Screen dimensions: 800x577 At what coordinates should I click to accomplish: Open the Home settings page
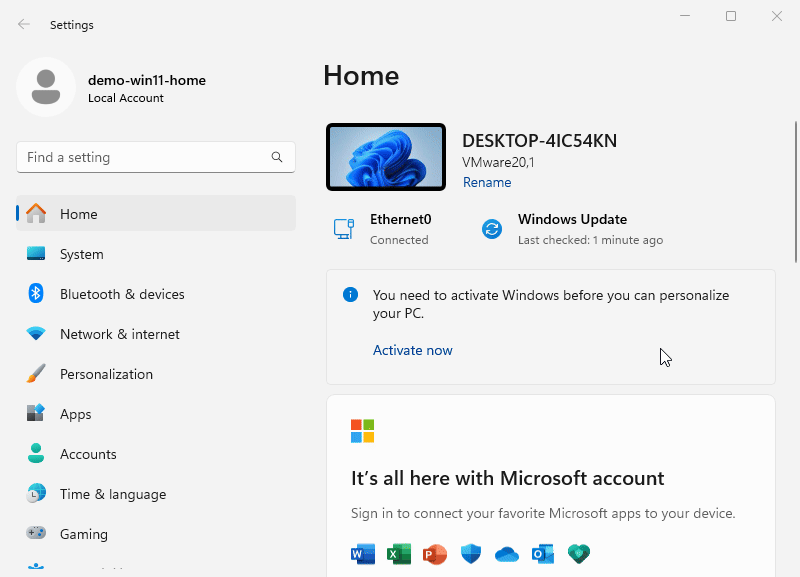coord(156,213)
